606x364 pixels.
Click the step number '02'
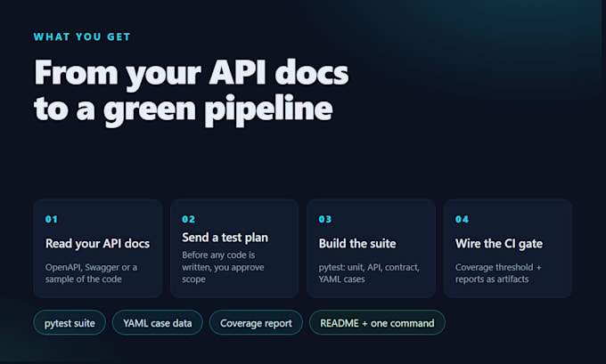(x=188, y=219)
